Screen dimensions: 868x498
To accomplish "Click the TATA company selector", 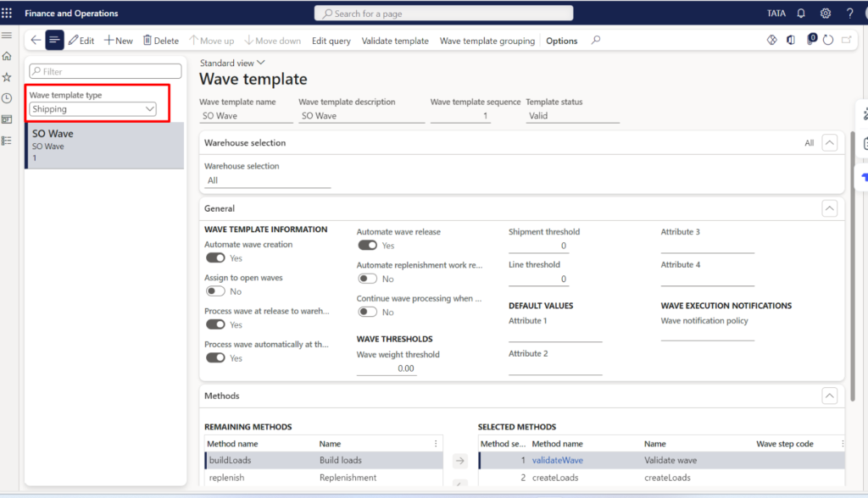I will 776,14.
